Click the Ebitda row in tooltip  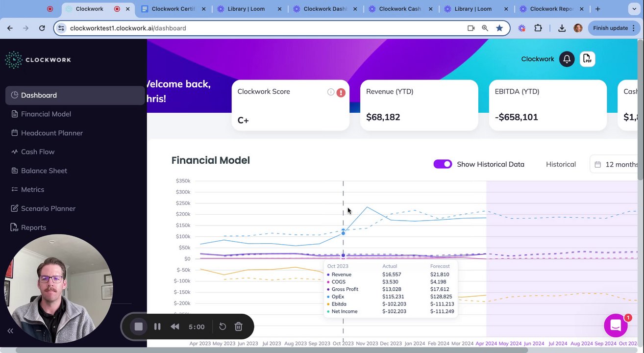(391, 304)
